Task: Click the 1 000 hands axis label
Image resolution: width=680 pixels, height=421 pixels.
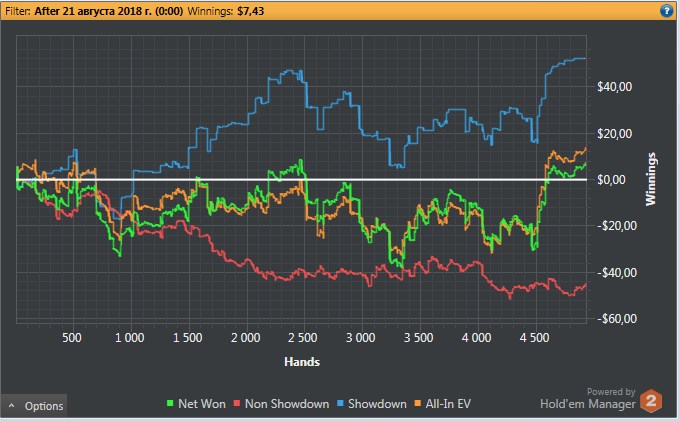Action: point(130,338)
